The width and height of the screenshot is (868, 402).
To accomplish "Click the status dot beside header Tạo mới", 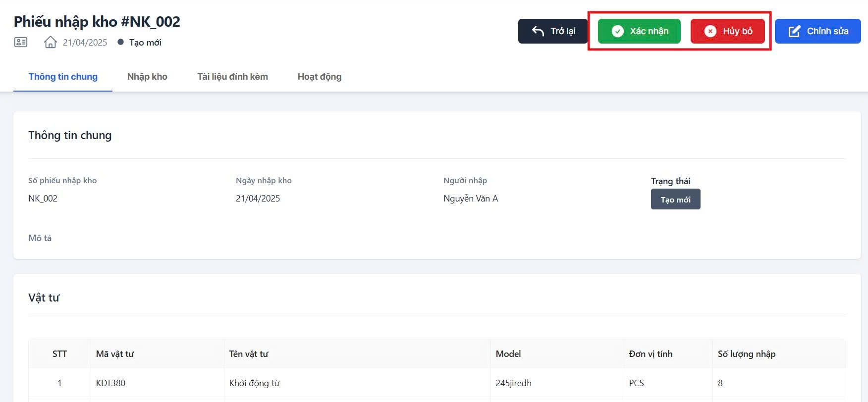I will (120, 42).
